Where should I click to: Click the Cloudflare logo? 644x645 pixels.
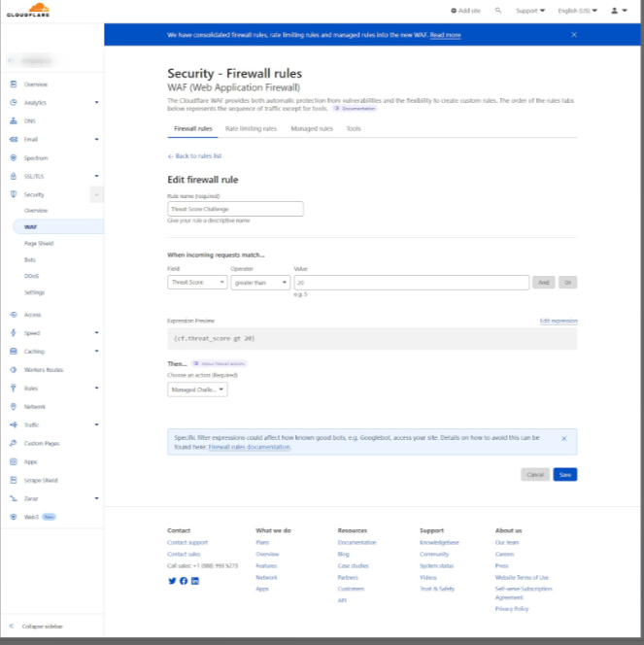(x=28, y=10)
